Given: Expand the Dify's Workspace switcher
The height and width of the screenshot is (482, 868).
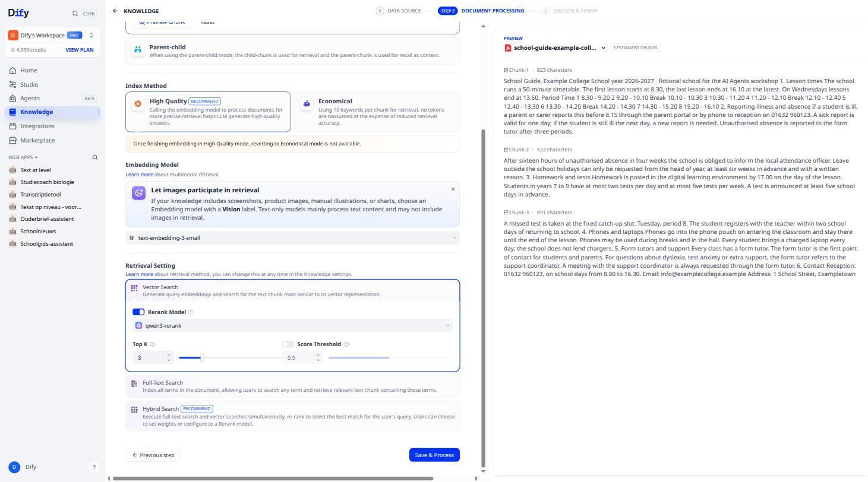Looking at the screenshot, I should point(53,35).
